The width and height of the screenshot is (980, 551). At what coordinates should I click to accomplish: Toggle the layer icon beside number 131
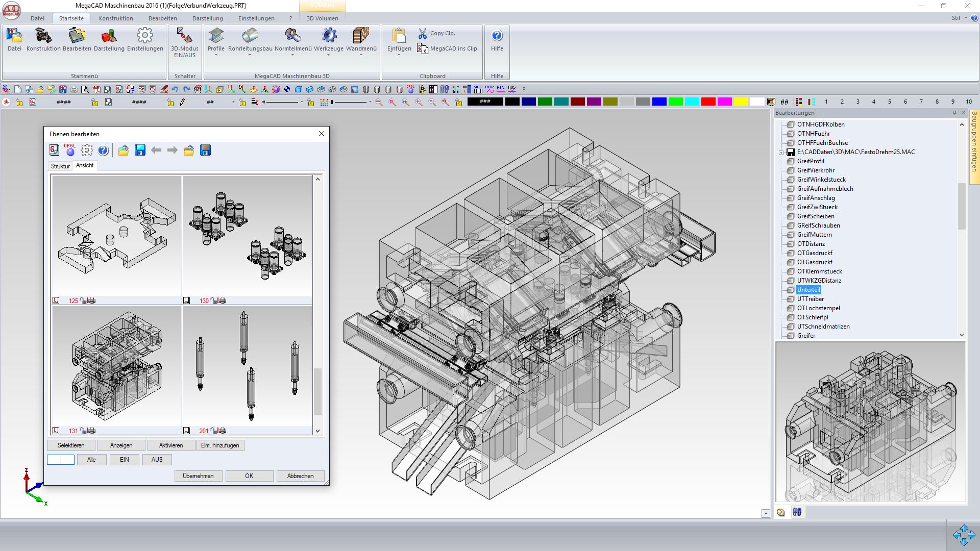click(x=56, y=431)
